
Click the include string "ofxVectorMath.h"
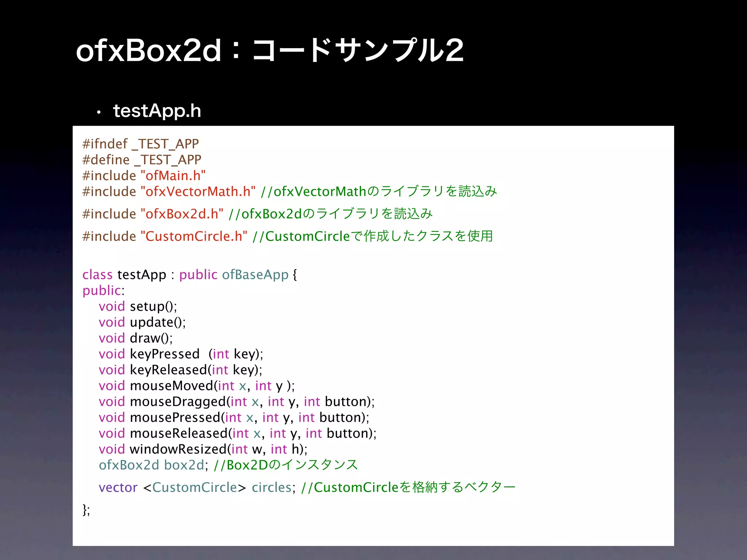pyautogui.click(x=198, y=191)
